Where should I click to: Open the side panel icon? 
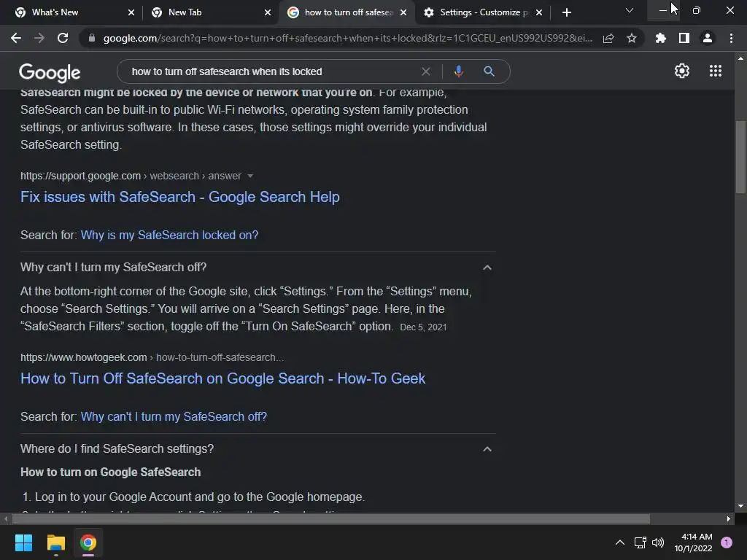pos(684,38)
